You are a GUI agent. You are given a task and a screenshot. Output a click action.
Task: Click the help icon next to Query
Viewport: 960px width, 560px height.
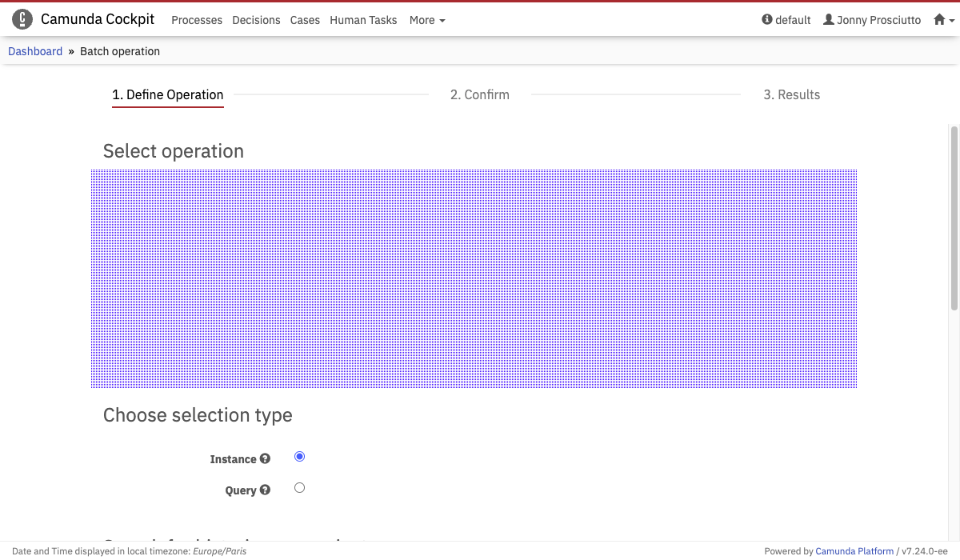click(x=265, y=490)
